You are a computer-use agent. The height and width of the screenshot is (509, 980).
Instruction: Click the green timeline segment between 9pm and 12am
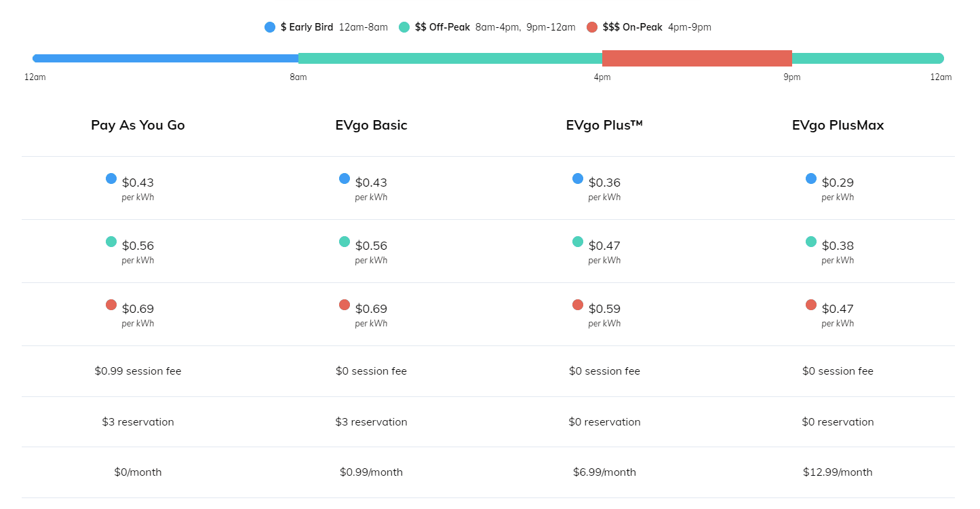point(868,58)
